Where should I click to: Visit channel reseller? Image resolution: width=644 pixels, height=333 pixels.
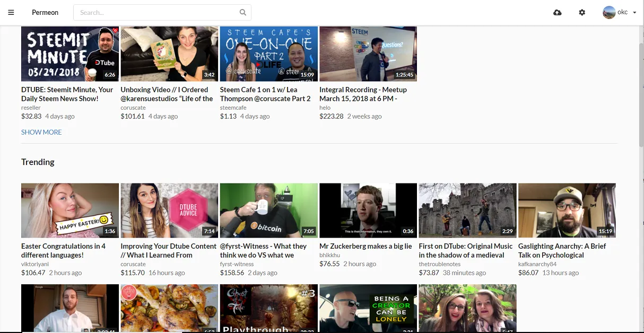tap(31, 108)
